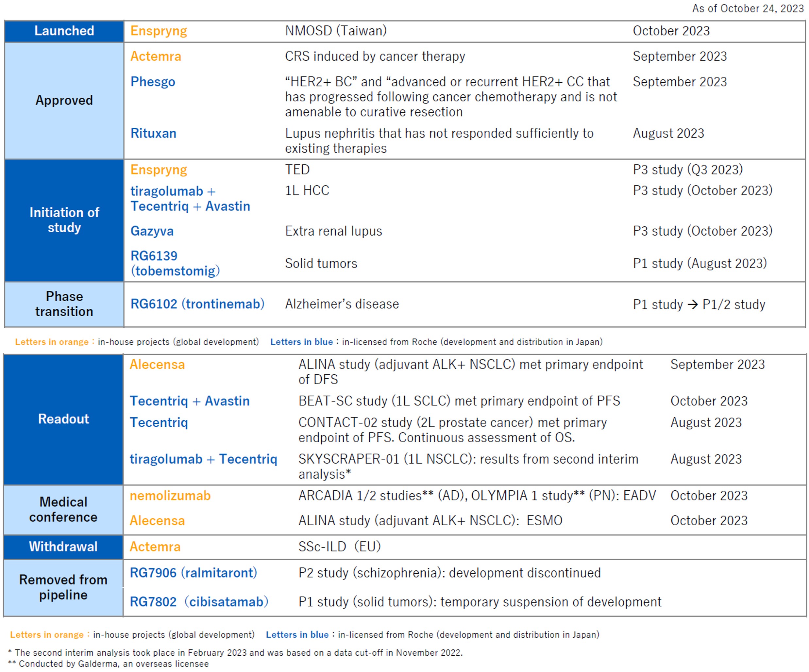The height and width of the screenshot is (672, 809).
Task: Select the '1L HCC' indication
Action: [307, 191]
